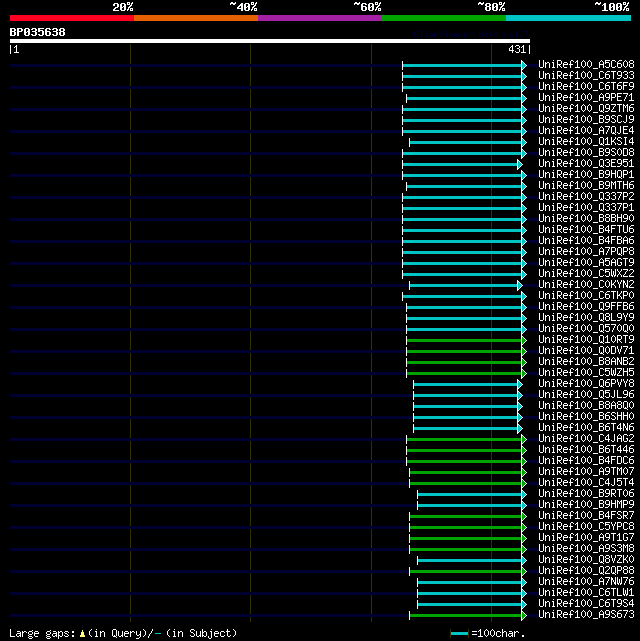The image size is (640, 641).
Task: Select the query name BP035638
Action: point(38,32)
